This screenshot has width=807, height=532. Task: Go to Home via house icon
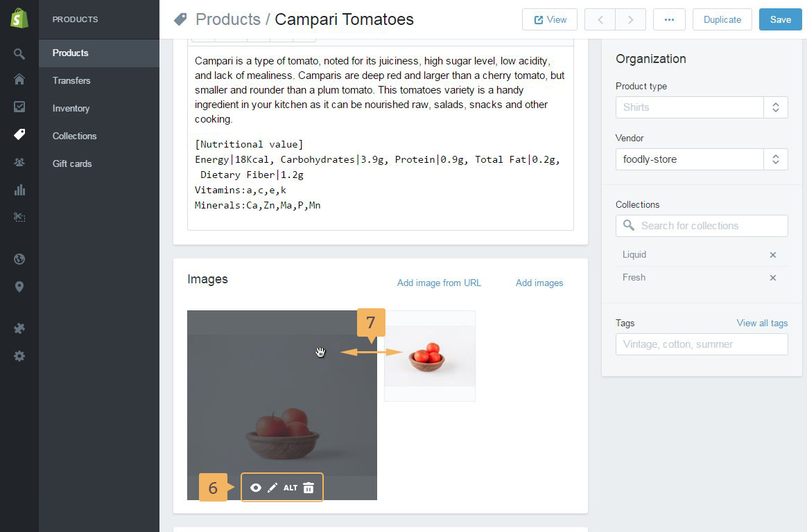point(19,79)
